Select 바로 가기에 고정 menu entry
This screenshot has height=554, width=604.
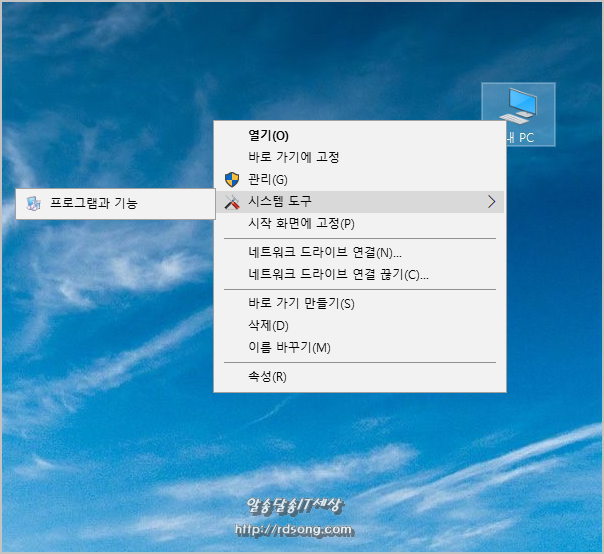[294, 157]
